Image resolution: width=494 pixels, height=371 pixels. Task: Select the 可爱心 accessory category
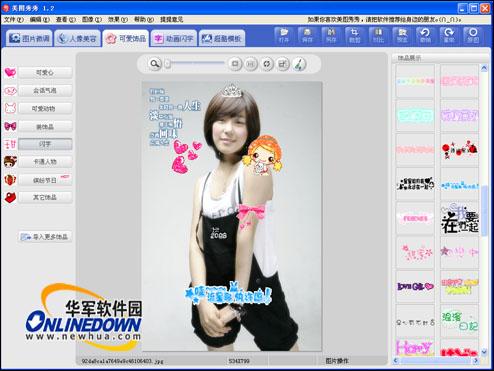45,73
